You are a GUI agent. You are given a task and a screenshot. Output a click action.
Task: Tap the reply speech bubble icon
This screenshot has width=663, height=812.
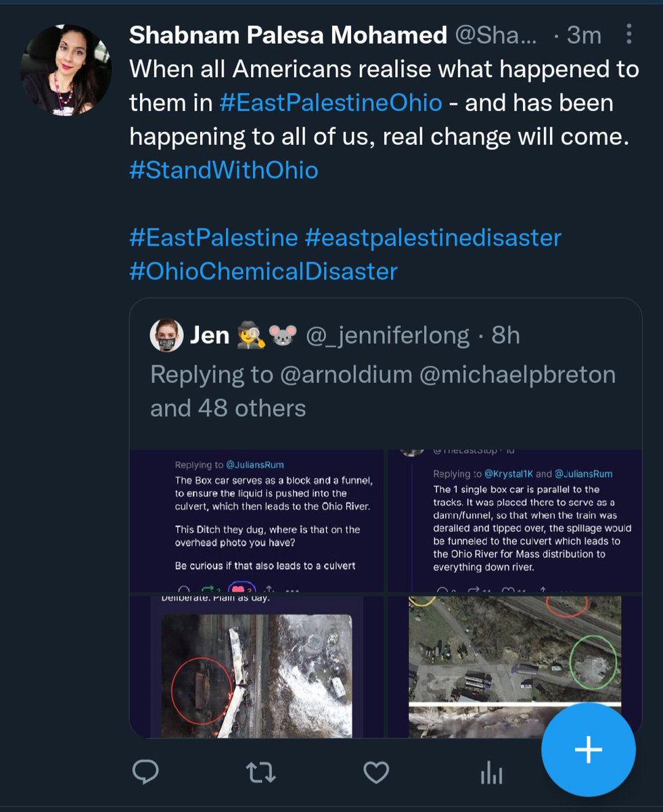[x=145, y=773]
